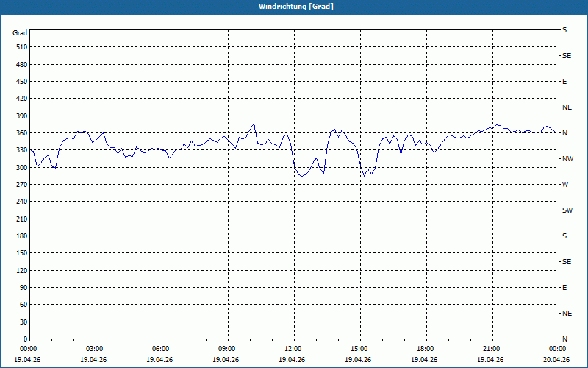
Task: Click the 30 y-axis value
Action: click(24, 322)
